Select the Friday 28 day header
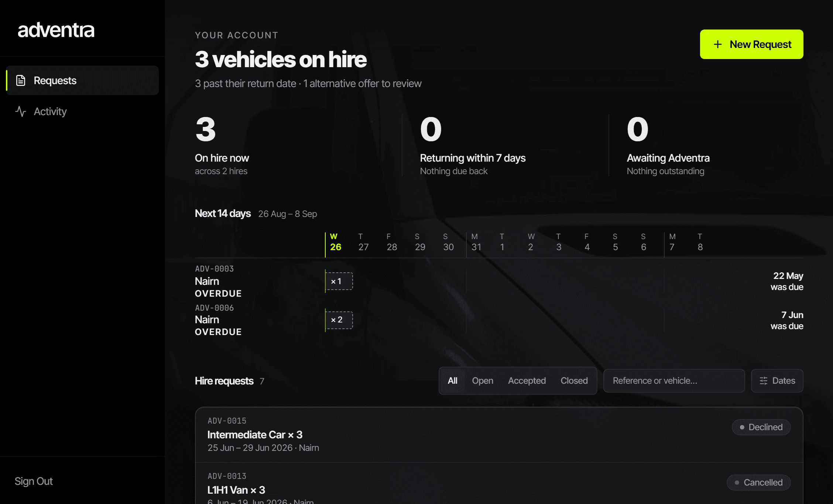The width and height of the screenshot is (833, 504). point(391,242)
